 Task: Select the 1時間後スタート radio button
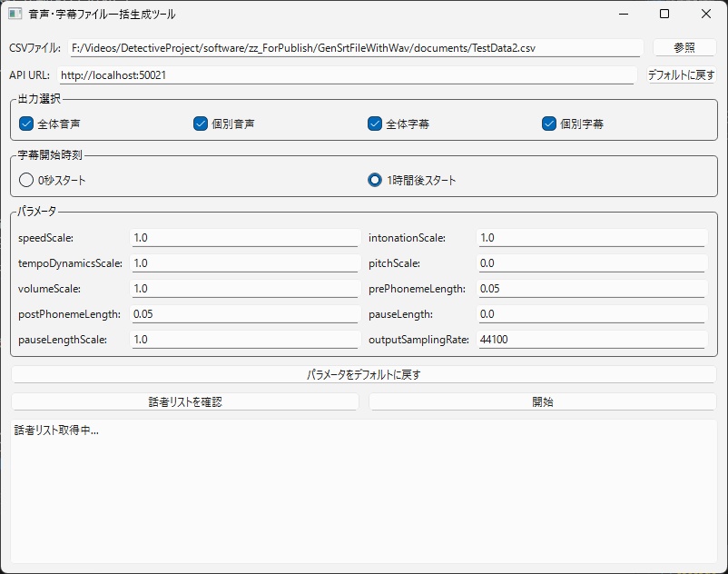[x=373, y=180]
